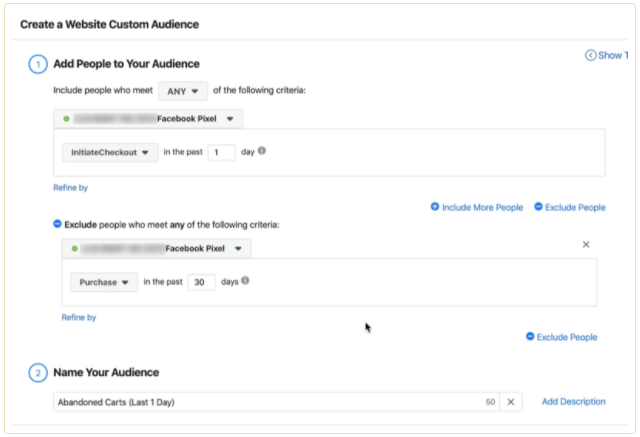Clear the audience name field

(510, 402)
